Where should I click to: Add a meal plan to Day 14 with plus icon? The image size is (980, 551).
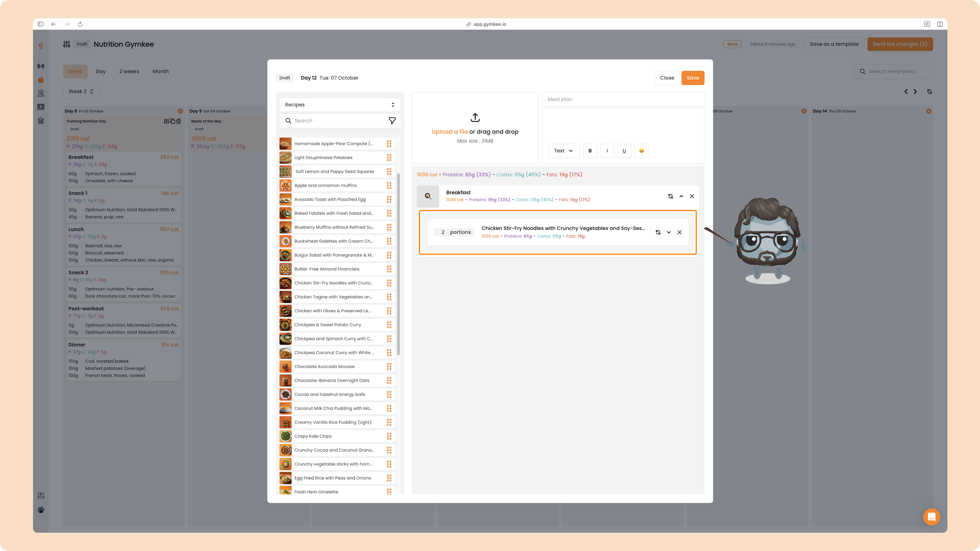pyautogui.click(x=929, y=111)
